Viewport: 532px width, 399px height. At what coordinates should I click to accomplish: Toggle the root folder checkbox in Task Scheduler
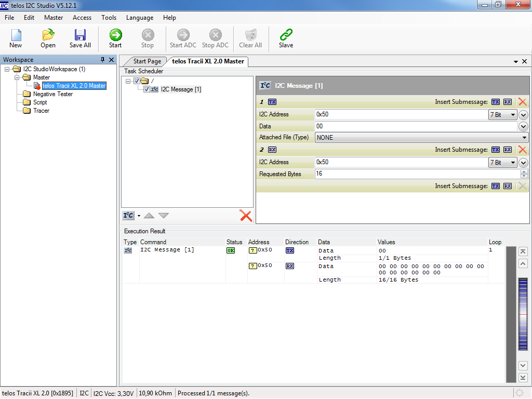[137, 81]
